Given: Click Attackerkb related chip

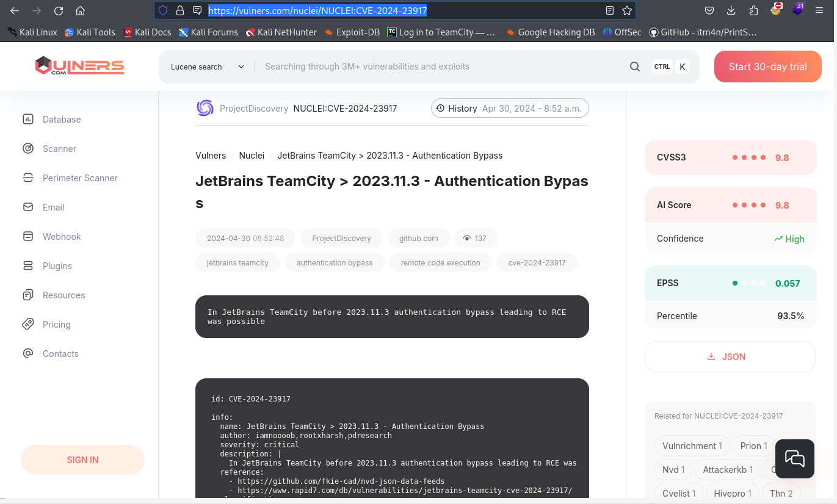Looking at the screenshot, I should pos(728,470).
